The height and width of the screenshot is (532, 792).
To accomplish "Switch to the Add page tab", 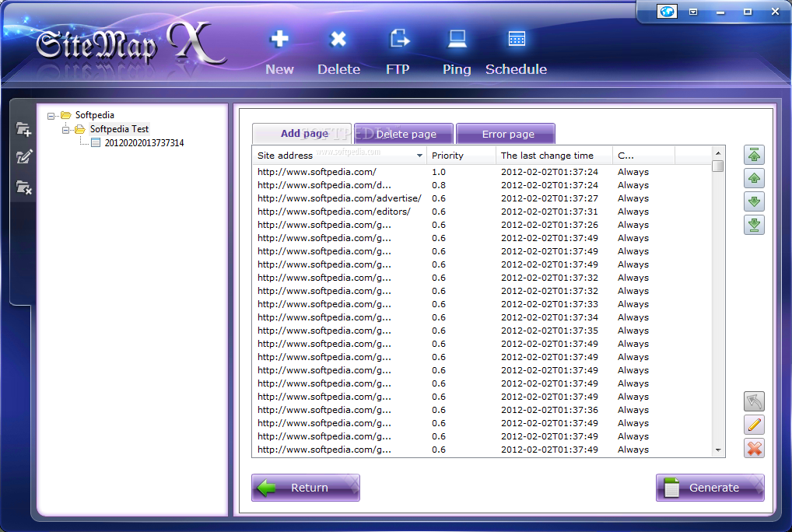I will click(302, 134).
